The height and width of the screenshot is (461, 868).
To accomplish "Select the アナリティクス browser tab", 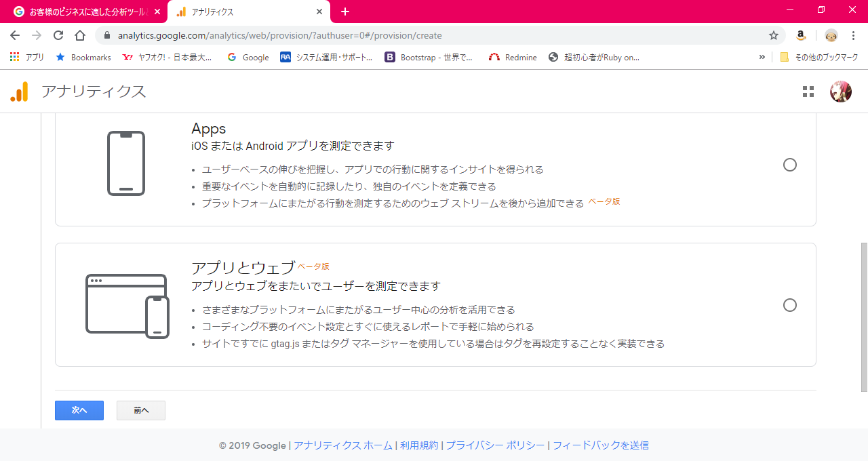I will coord(250,12).
